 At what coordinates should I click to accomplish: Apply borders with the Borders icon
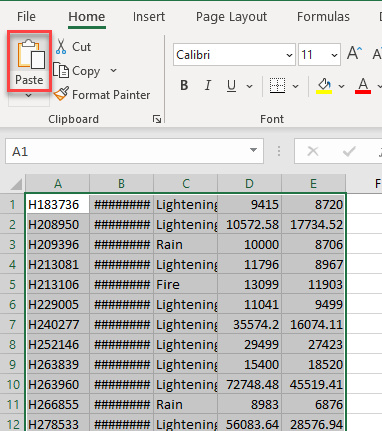click(x=277, y=86)
